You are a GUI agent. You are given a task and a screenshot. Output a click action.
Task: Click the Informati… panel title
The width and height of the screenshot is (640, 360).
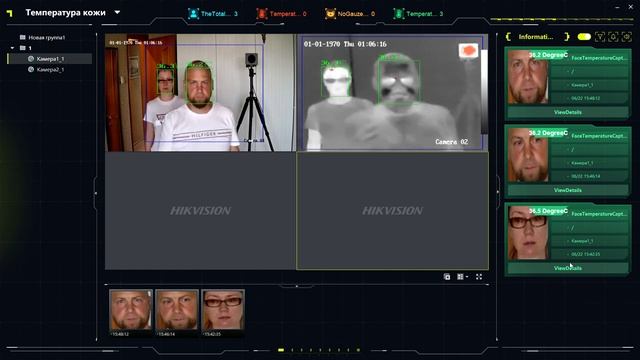pyautogui.click(x=536, y=37)
